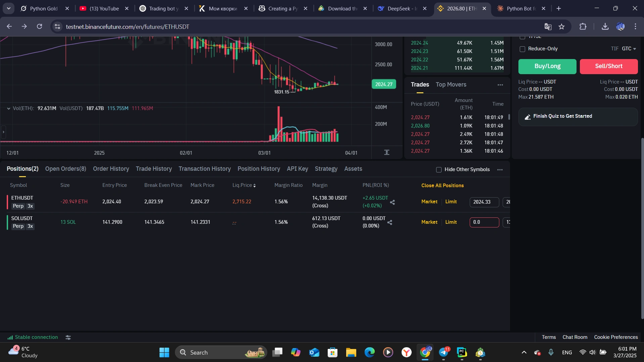Reload the current page
This screenshot has width=644, height=362.
(39, 27)
